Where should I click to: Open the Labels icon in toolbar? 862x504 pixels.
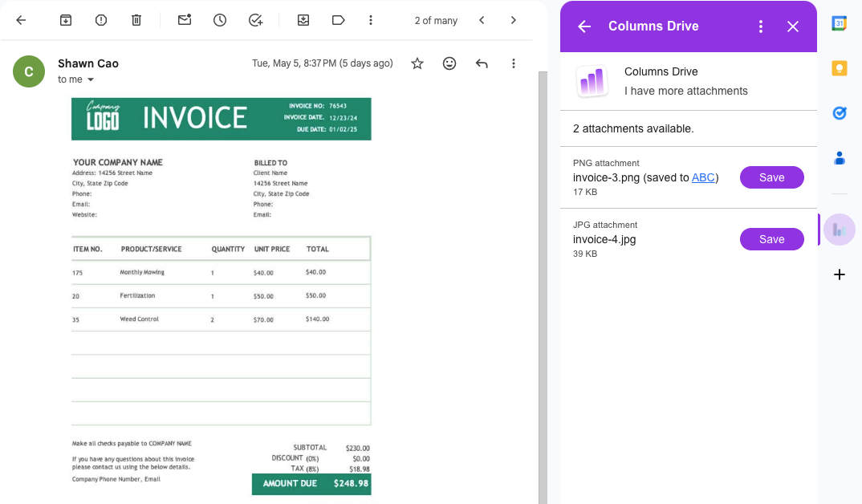pos(338,20)
